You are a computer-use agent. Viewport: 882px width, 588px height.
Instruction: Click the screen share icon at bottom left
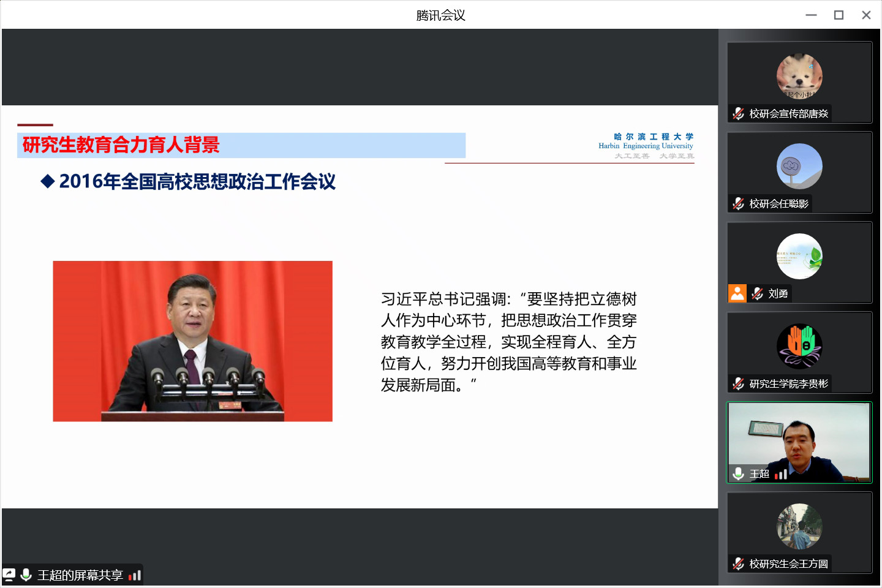coord(9,575)
